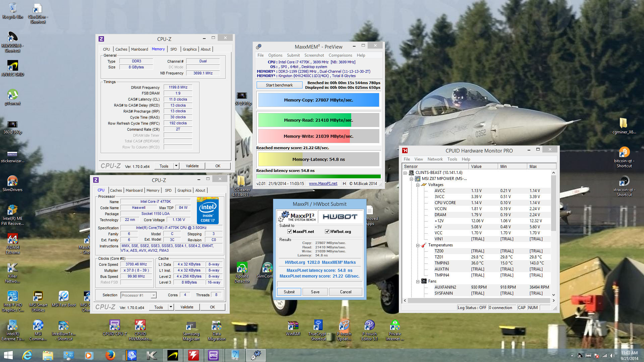This screenshot has width=644, height=362.
Task: Open the MSI Fast Boot icon
Action: 64,299
